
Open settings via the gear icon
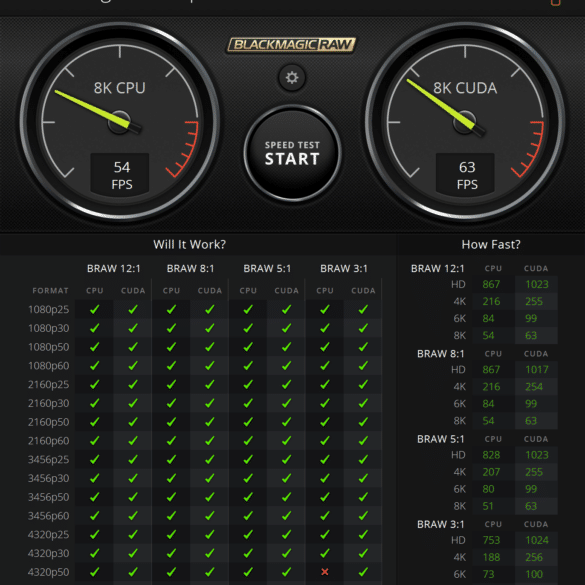292,78
